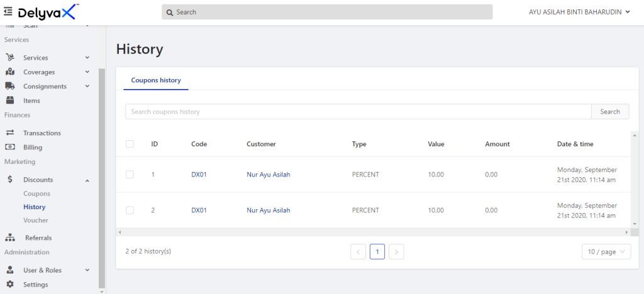Viewport: 644px width, 294px height.
Task: Open Settings via the gear icon
Action: [10, 284]
